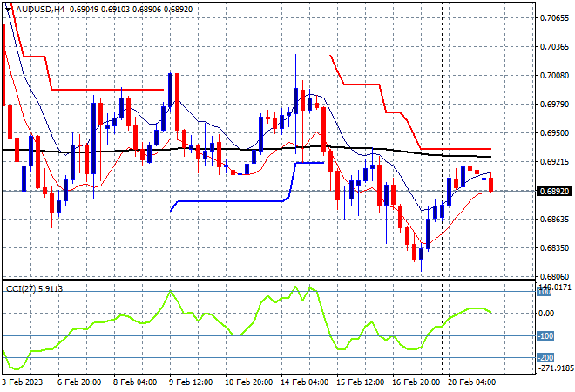Select the CCI(27) indicator label

21,289
